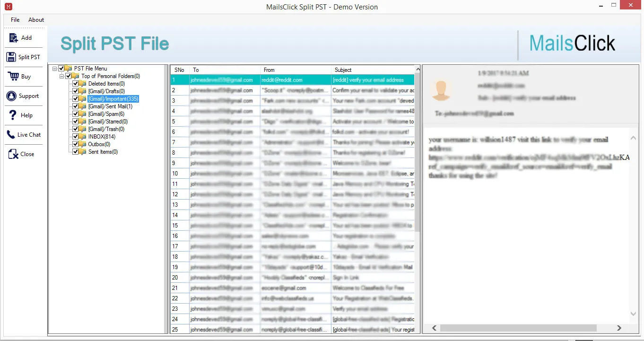The image size is (644, 341).
Task: Click the Live Chat button label
Action: (x=29, y=135)
